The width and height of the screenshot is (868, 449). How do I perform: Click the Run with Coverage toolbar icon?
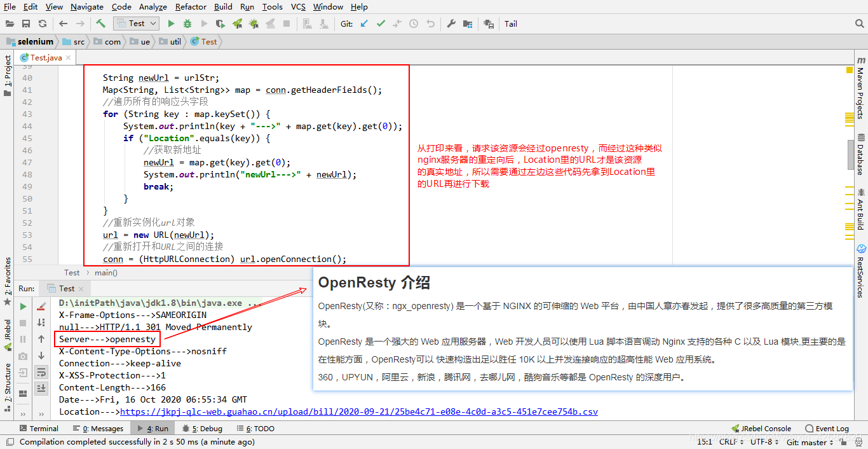coord(220,24)
